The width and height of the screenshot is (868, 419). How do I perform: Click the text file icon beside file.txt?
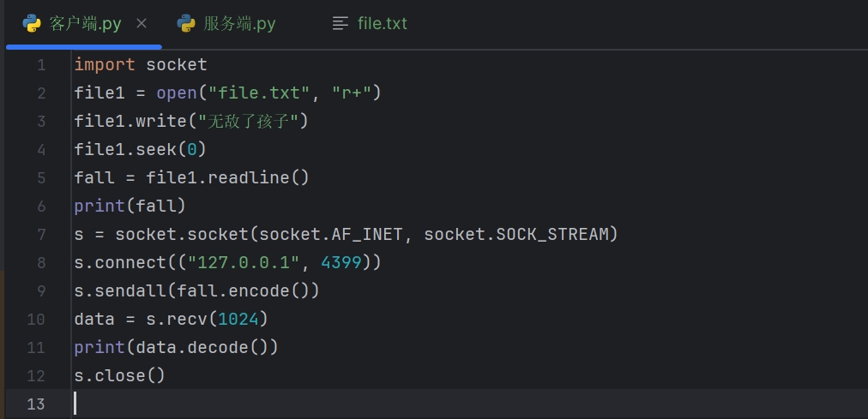tap(341, 23)
